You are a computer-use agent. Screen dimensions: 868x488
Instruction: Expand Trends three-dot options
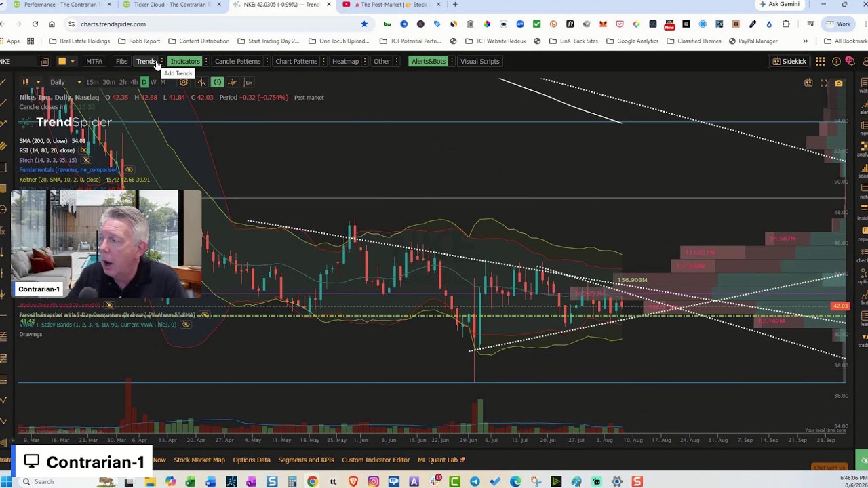[161, 61]
